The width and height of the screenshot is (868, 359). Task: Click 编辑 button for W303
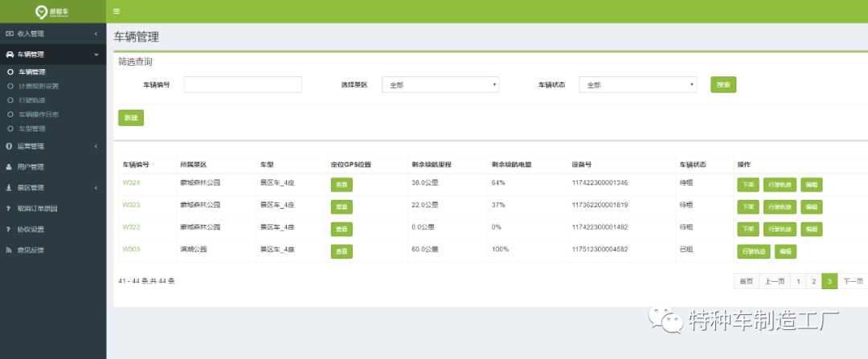(785, 251)
